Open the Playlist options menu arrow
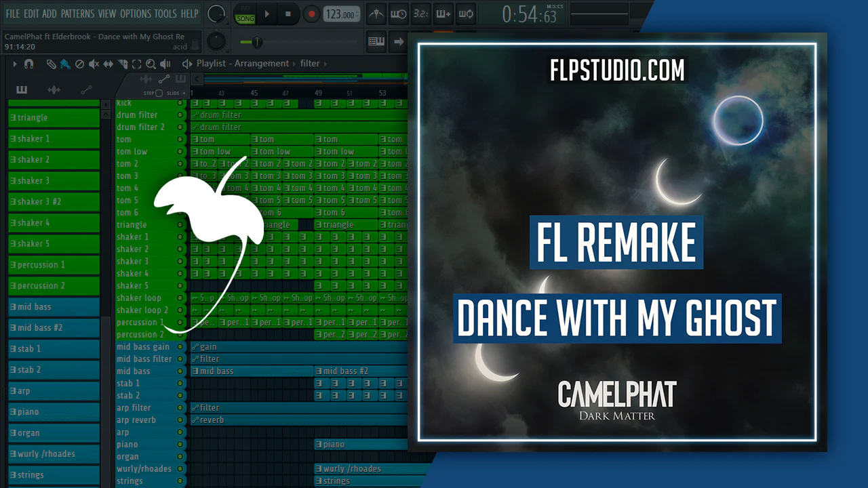 pyautogui.click(x=15, y=64)
